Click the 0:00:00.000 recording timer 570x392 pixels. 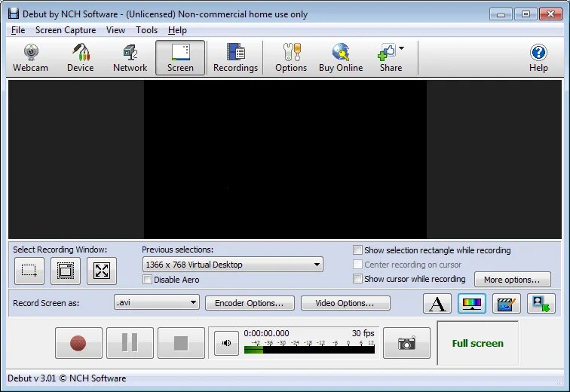[x=266, y=333]
